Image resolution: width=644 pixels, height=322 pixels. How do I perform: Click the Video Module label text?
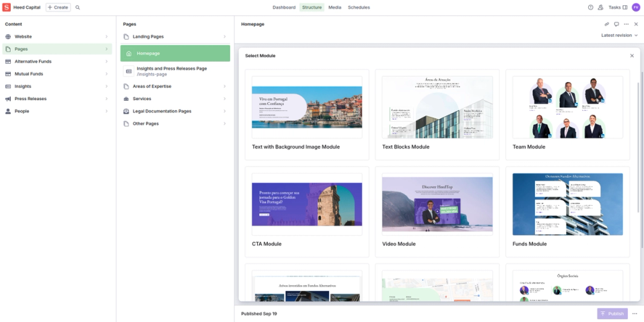(x=399, y=244)
